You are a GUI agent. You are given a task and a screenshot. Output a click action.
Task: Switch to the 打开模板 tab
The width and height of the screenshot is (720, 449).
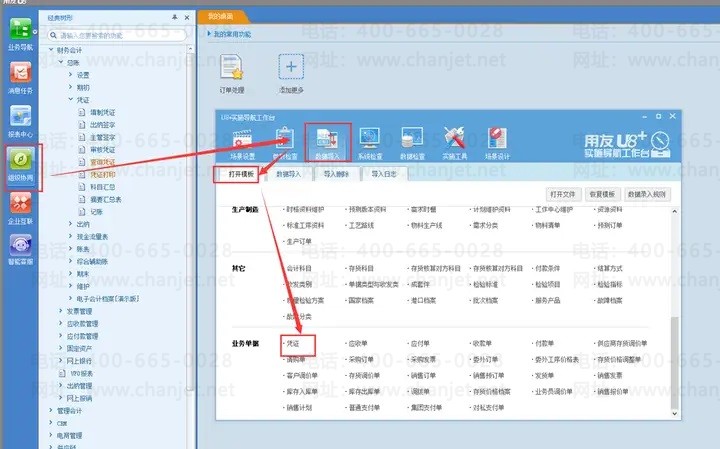coord(242,174)
